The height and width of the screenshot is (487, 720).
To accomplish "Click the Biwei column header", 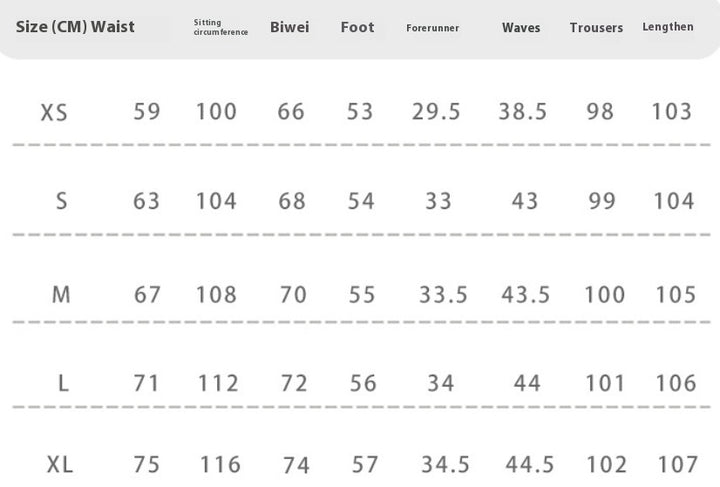I will (289, 27).
